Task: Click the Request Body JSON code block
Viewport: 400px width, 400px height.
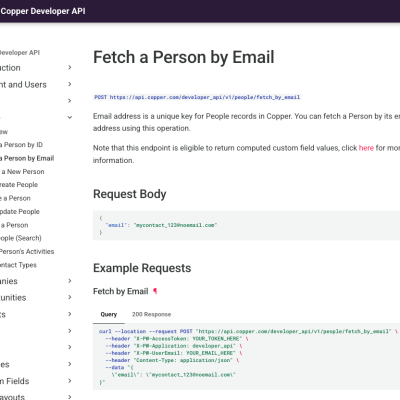Action: [x=246, y=225]
